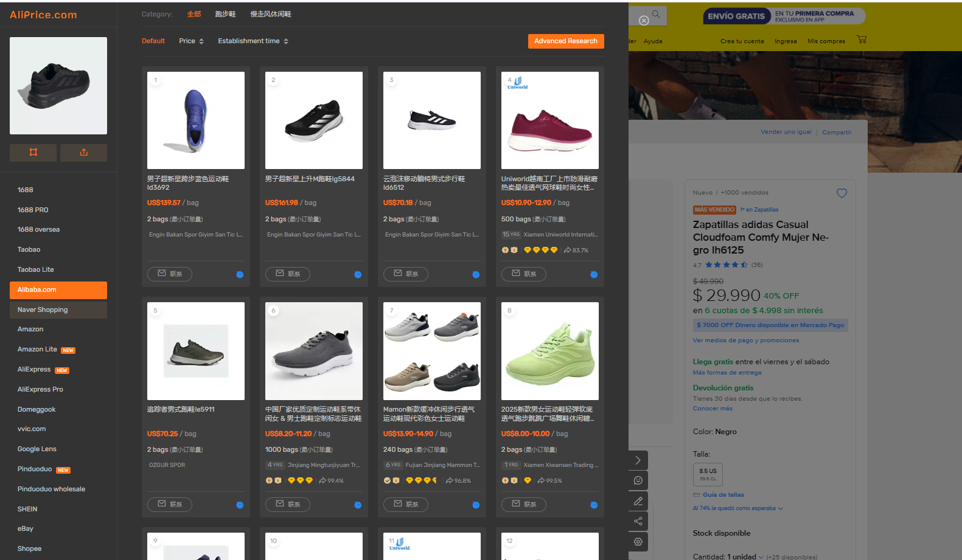Click the blue dot on product 8 card
Screen dimensions: 962x560
[x=594, y=505]
